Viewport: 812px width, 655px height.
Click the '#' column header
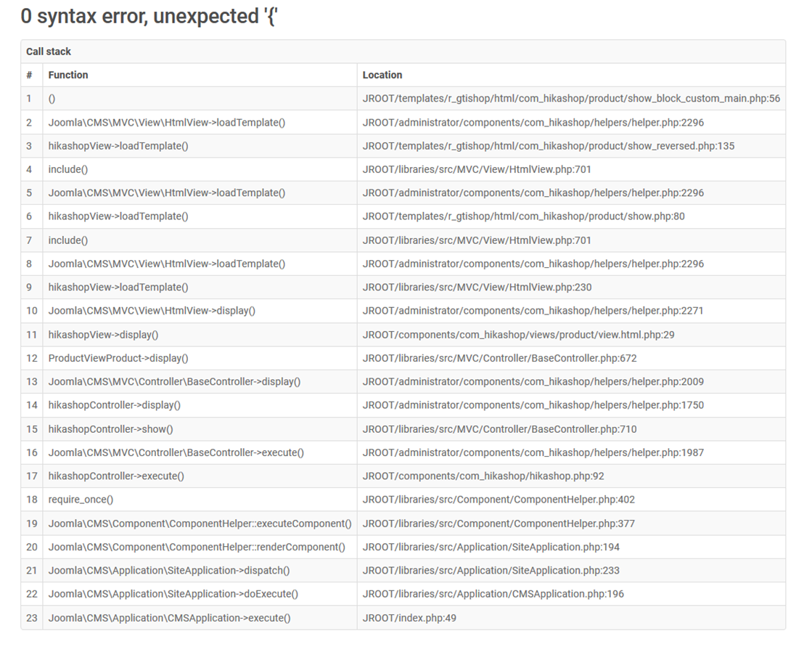tap(29, 75)
